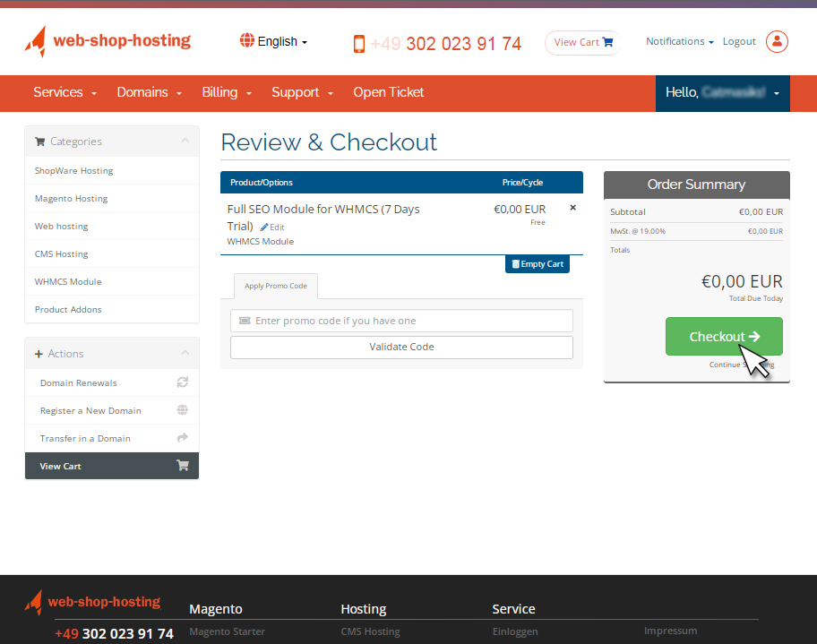Click the Domain Renewals refresh icon

coord(183,382)
